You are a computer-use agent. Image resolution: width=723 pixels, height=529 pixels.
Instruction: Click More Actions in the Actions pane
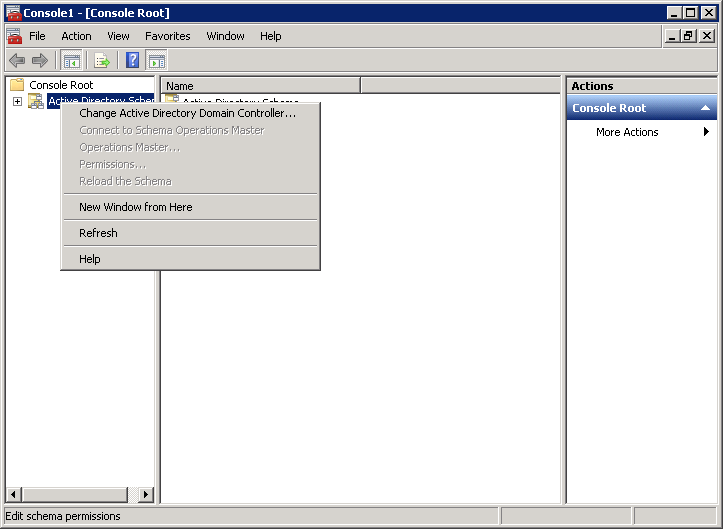[x=627, y=132]
